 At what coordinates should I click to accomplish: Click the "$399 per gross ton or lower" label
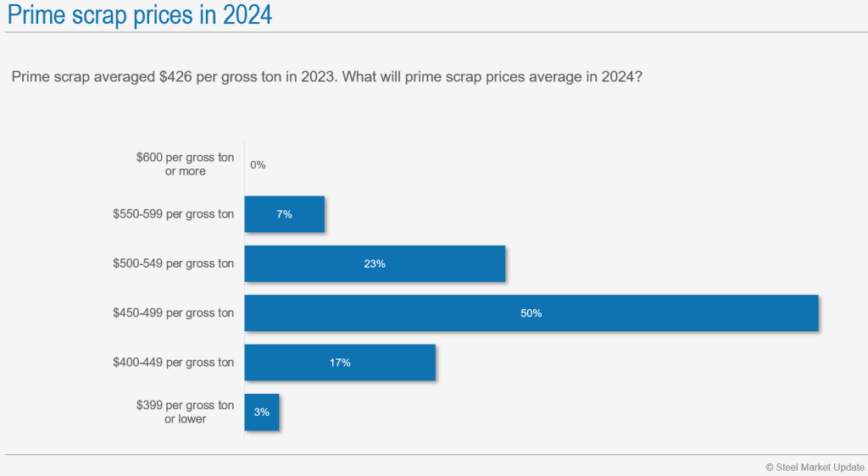click(185, 412)
